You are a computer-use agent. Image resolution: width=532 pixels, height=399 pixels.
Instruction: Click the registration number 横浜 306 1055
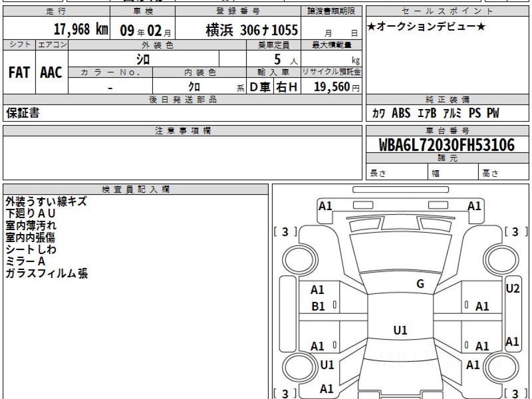[x=251, y=30]
